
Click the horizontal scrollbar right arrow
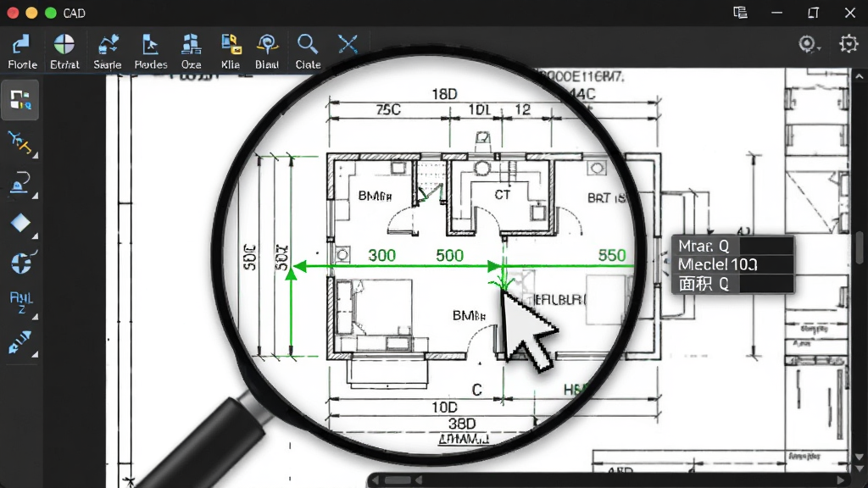point(841,480)
